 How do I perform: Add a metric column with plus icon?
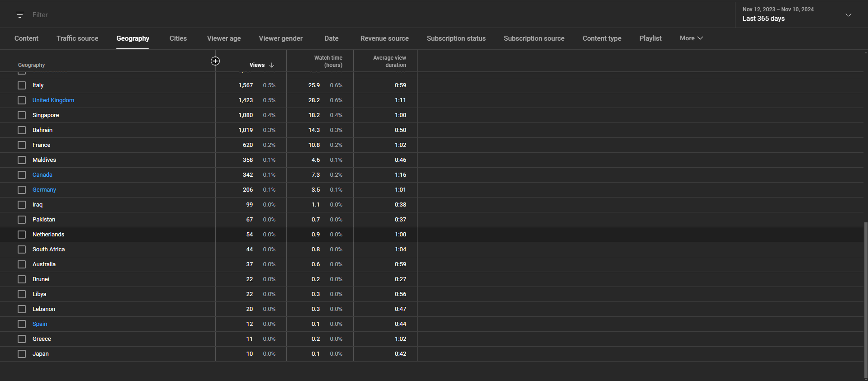pyautogui.click(x=215, y=61)
